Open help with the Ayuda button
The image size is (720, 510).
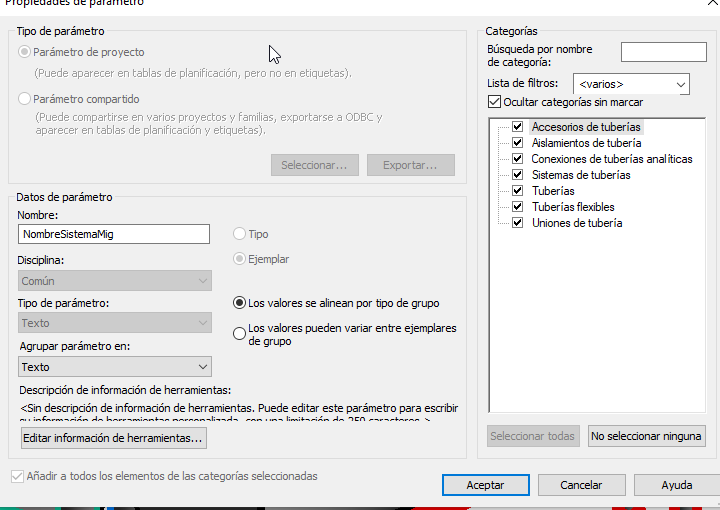pos(677,485)
